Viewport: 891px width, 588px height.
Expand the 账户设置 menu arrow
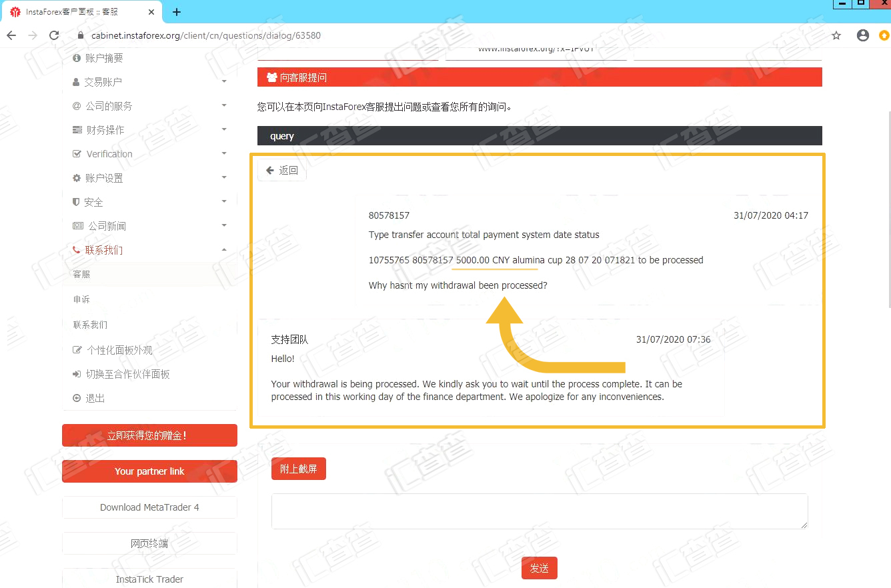(224, 177)
